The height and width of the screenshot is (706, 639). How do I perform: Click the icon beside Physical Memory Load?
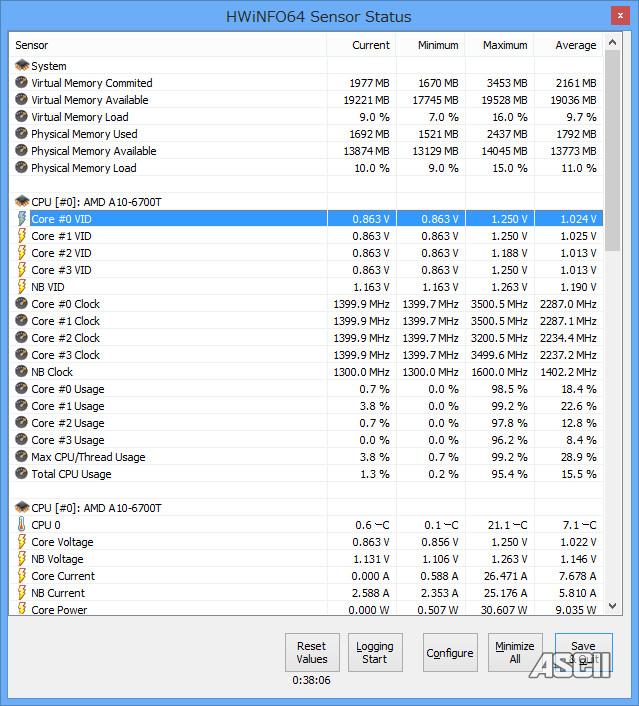pyautogui.click(x=21, y=167)
